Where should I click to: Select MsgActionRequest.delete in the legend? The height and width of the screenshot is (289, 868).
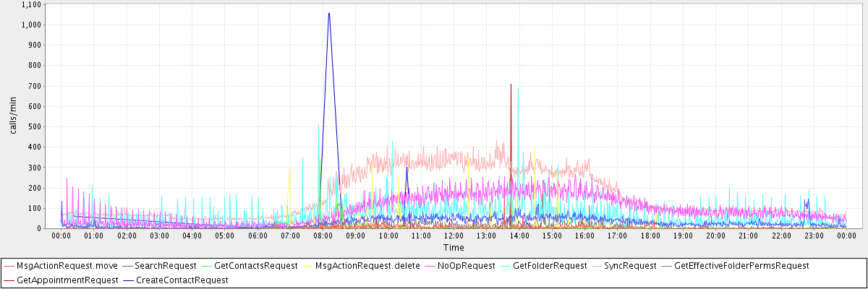pyautogui.click(x=367, y=266)
